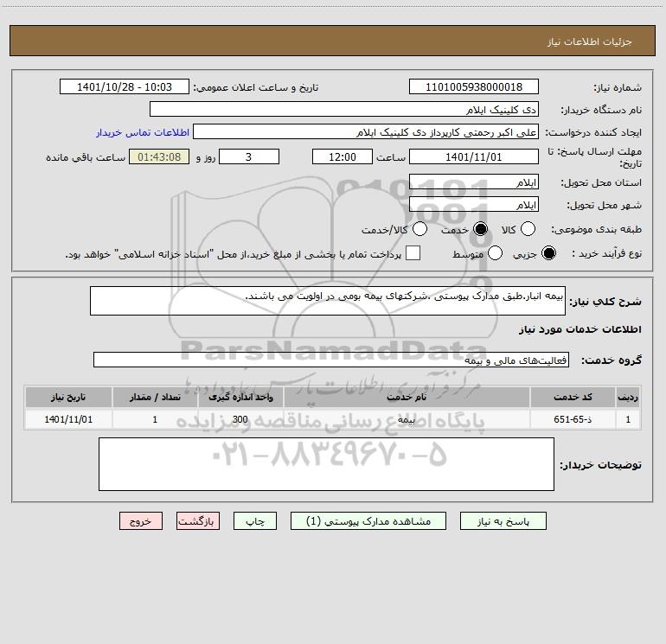The width and height of the screenshot is (666, 644).
Task: Select the کالا/خدمت radio button
Action: [x=420, y=229]
